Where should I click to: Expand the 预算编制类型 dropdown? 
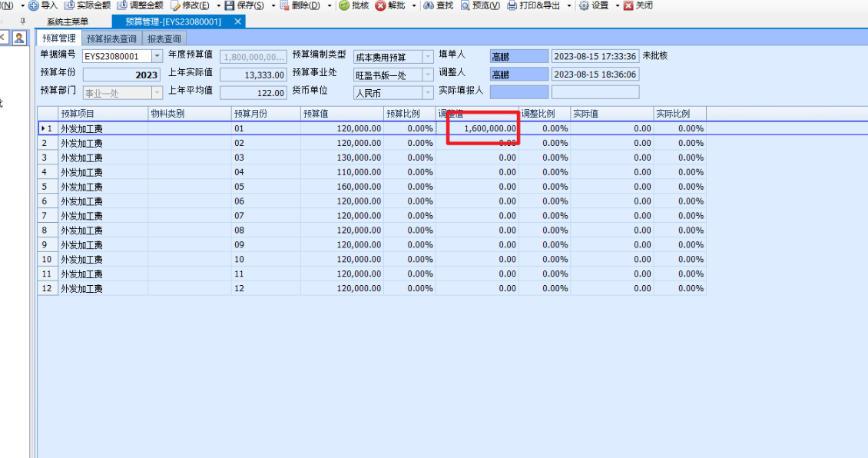click(x=428, y=57)
